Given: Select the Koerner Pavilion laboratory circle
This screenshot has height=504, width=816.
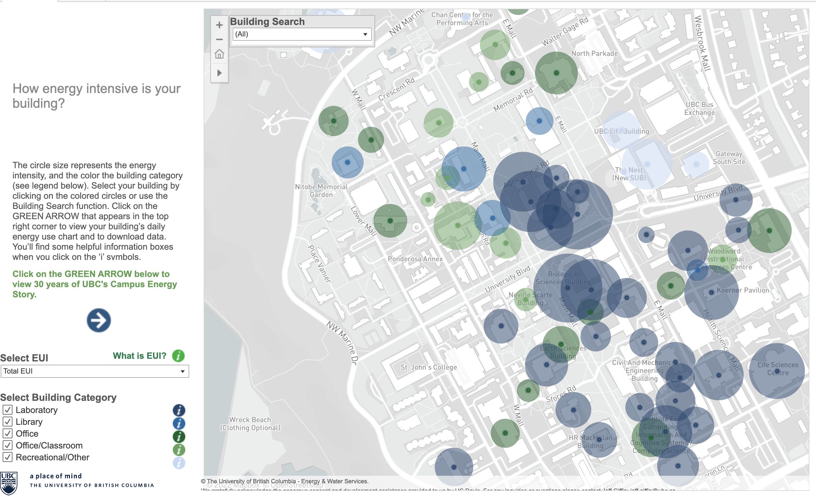Looking at the screenshot, I should [712, 292].
